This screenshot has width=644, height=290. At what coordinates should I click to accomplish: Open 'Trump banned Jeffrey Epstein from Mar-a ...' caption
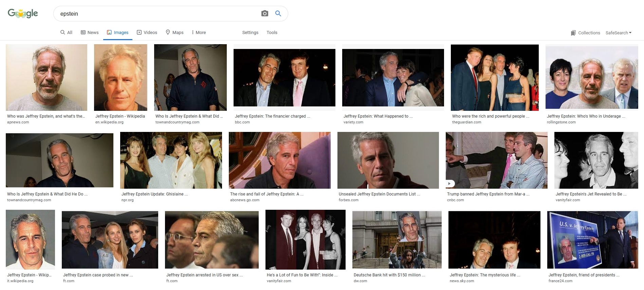[x=488, y=194]
